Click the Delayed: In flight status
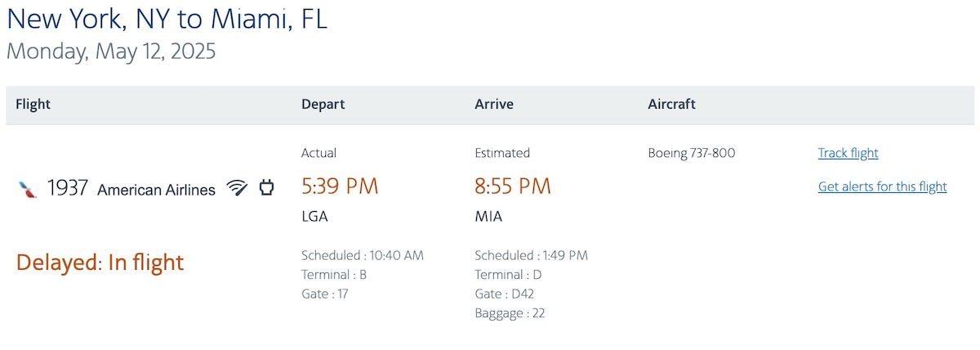980x350 pixels. (100, 262)
